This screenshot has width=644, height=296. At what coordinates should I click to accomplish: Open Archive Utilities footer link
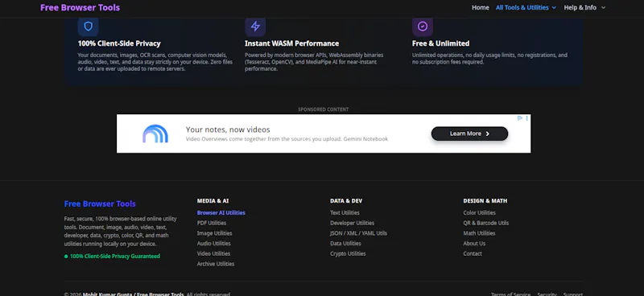(x=216, y=264)
